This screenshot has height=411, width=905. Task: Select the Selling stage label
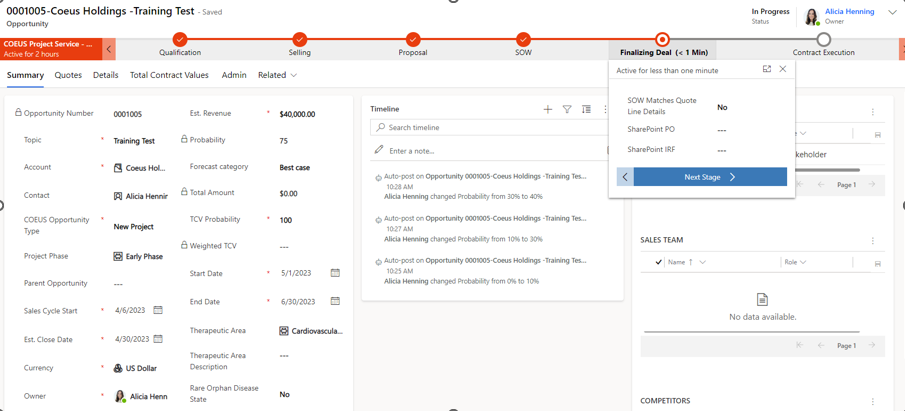click(x=300, y=53)
